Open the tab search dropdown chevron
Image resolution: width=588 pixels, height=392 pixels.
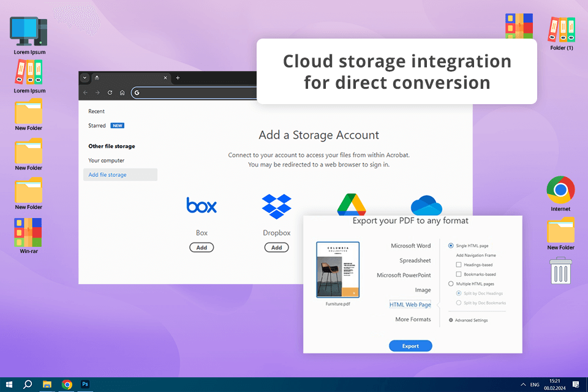85,78
